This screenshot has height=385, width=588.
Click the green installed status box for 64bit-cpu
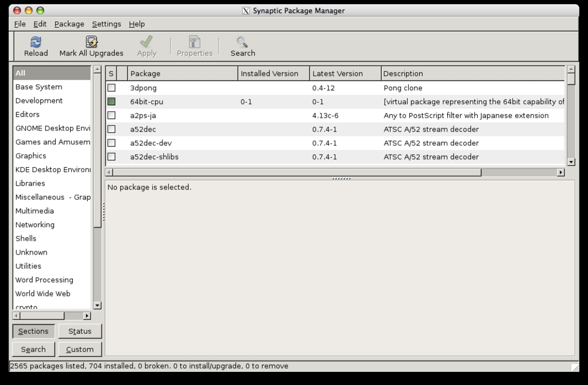[111, 102]
